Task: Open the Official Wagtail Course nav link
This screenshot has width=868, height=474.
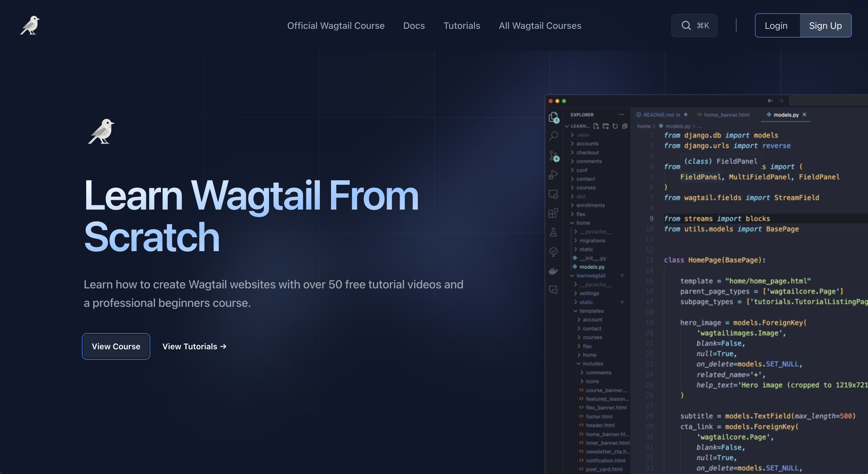Action: (336, 26)
